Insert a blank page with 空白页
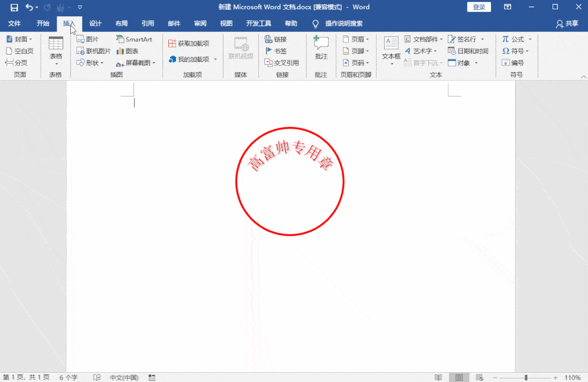 tap(20, 51)
